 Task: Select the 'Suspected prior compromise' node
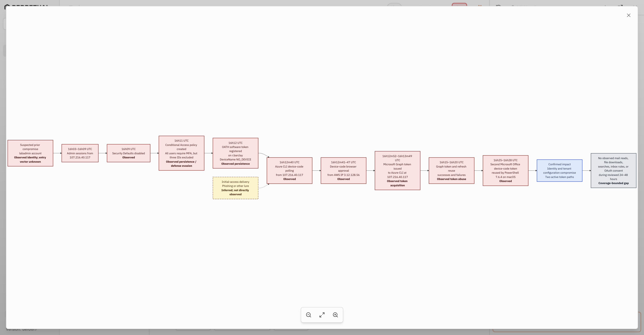pos(30,153)
